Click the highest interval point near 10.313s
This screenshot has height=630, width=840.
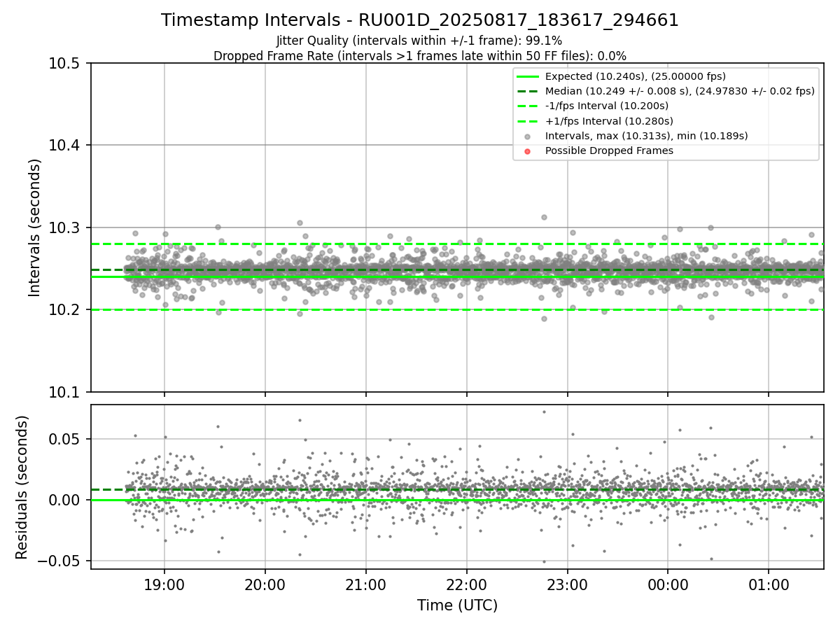[544, 217]
